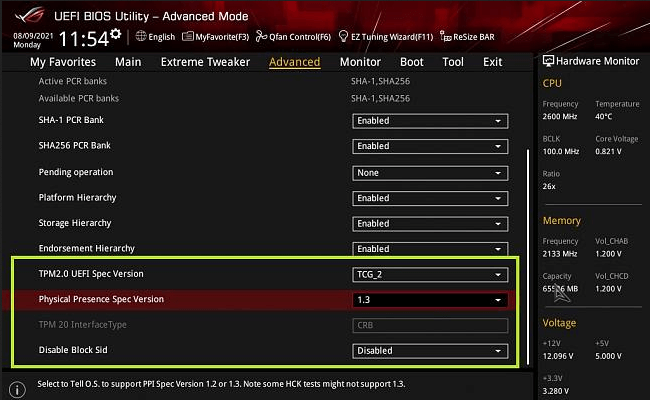Click the info icon in the help bar
Viewport: 650px width, 400px height.
click(x=17, y=390)
